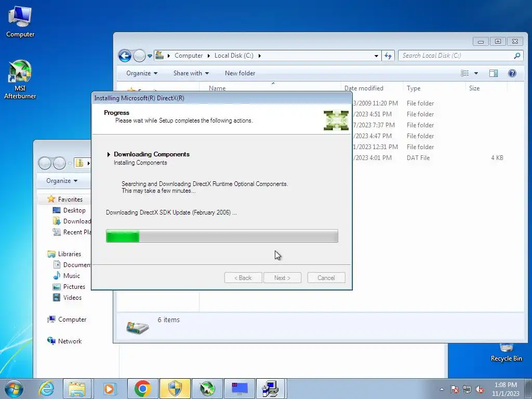Select Desktop under Favorites

click(69, 210)
